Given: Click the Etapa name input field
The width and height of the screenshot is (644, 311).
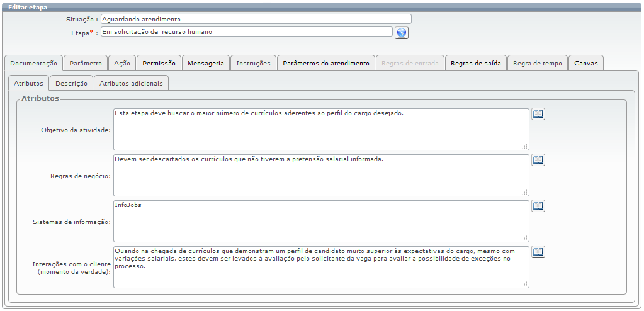Looking at the screenshot, I should 246,32.
